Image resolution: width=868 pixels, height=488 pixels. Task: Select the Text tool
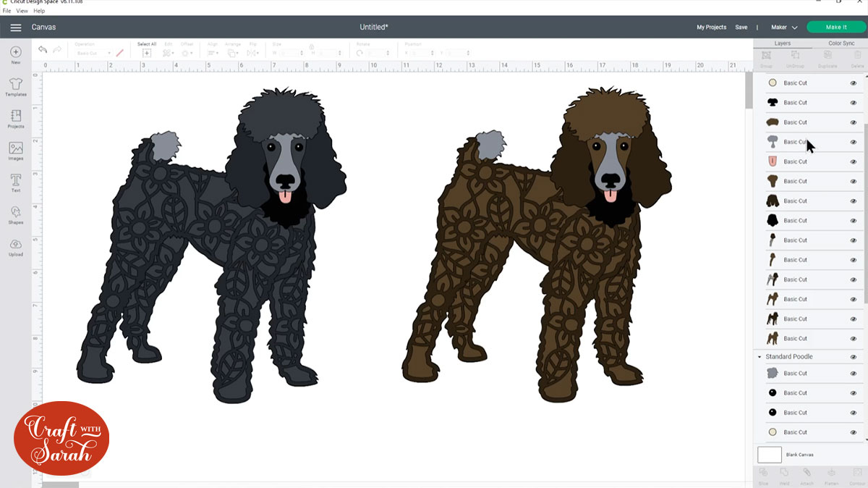pyautogui.click(x=16, y=182)
